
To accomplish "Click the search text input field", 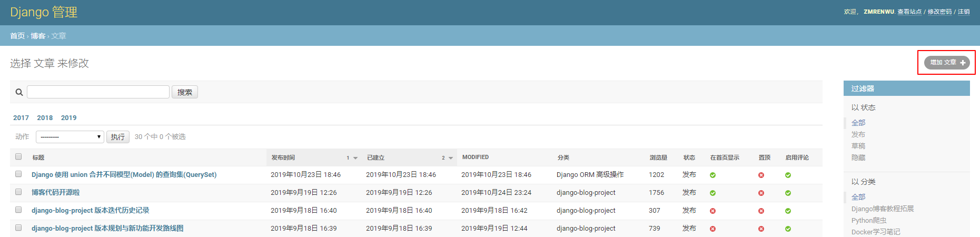I will pyautogui.click(x=98, y=92).
